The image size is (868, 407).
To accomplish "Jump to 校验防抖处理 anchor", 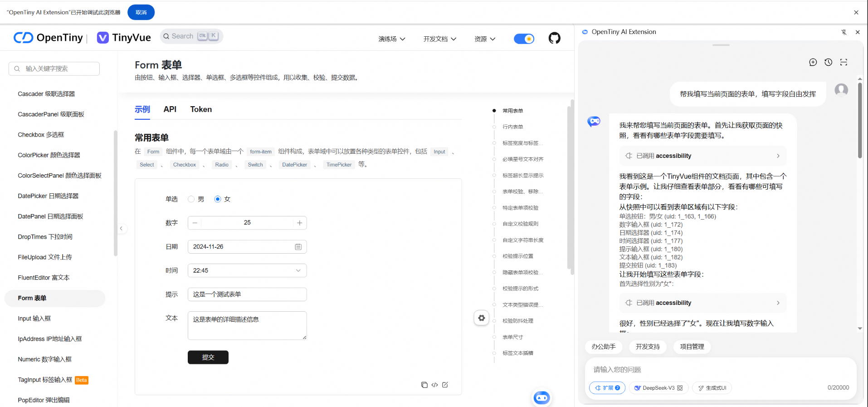I will (x=518, y=321).
